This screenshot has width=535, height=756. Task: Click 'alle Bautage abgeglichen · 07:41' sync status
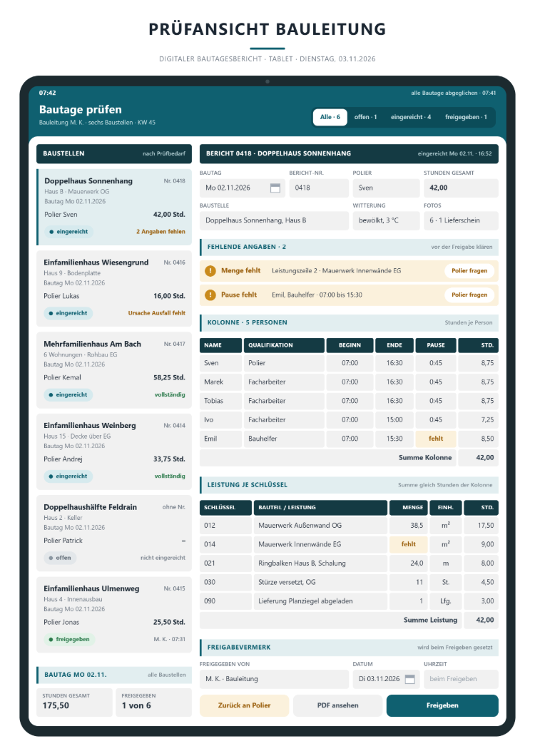[453, 93]
